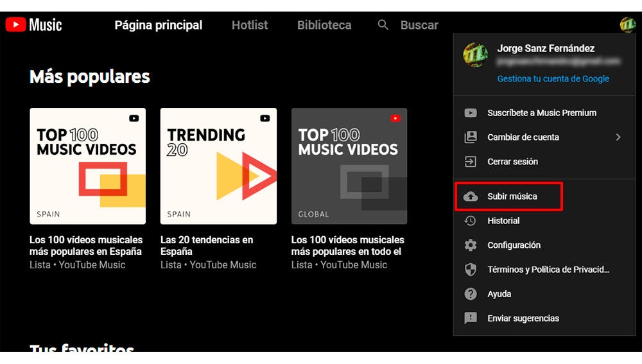Click the Music Premium play icon
This screenshot has height=364, width=642.
click(471, 112)
